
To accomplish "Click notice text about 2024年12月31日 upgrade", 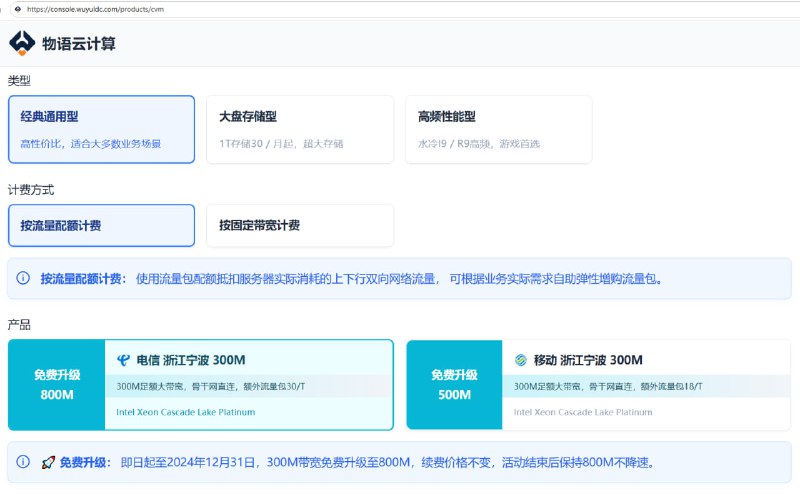I will [387, 462].
